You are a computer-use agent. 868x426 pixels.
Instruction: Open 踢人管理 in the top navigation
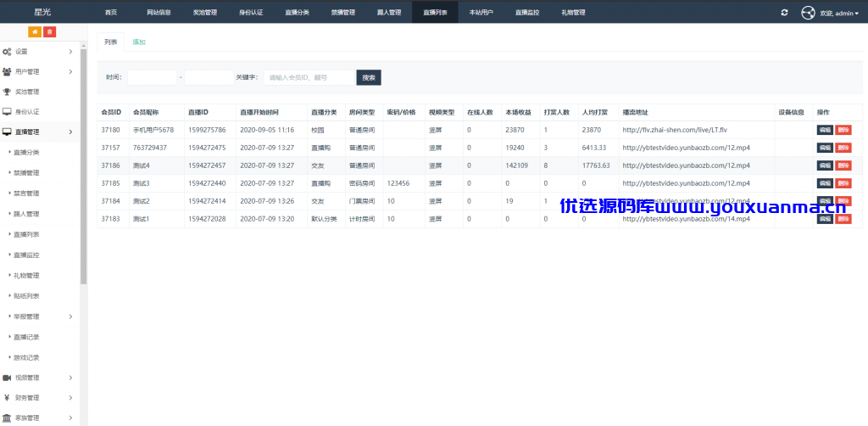388,12
